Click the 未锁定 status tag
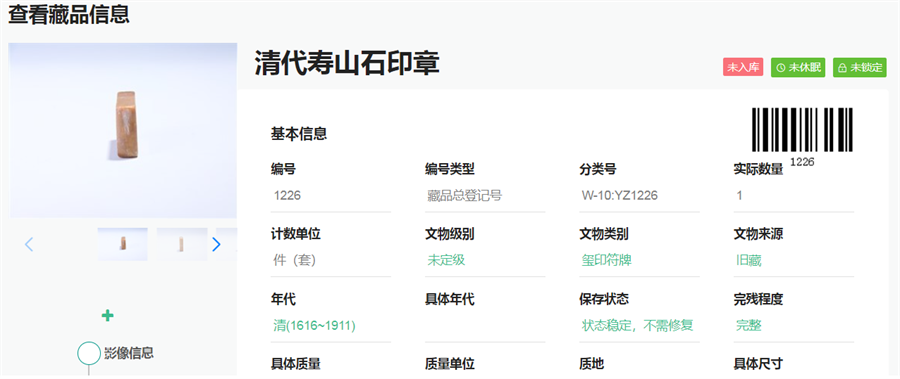The image size is (900, 379). pos(860,67)
